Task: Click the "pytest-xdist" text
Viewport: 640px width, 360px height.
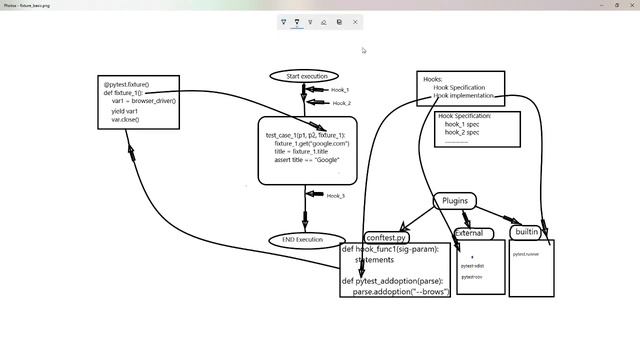Action: coord(473,266)
